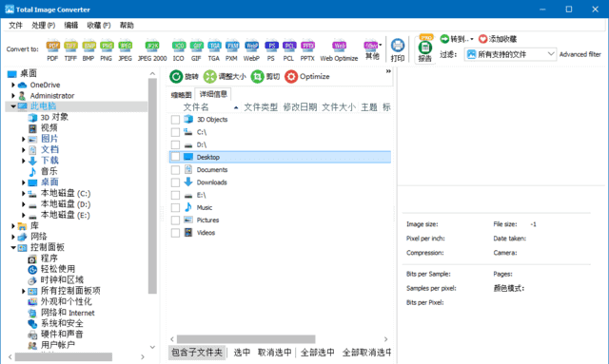
Task: Click the 选中 button
Action: pyautogui.click(x=242, y=353)
